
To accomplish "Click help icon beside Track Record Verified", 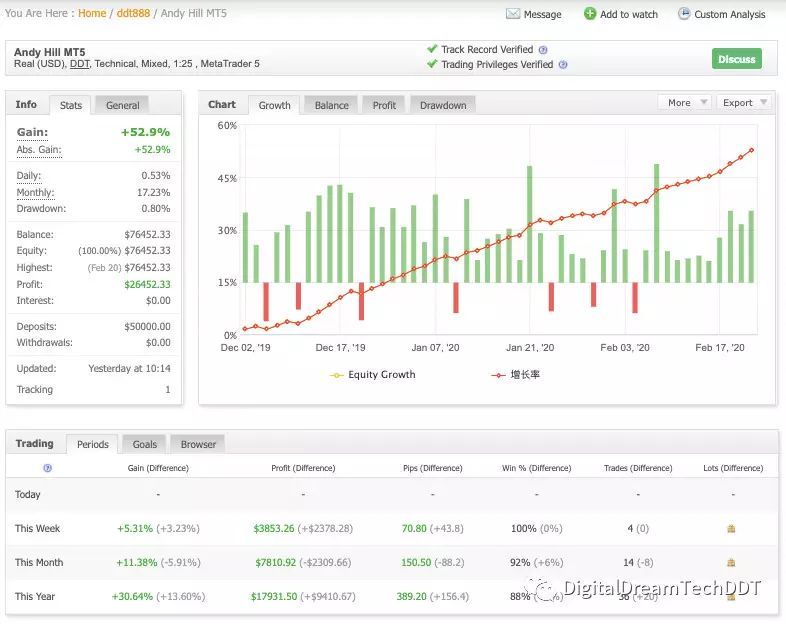I will pos(543,49).
